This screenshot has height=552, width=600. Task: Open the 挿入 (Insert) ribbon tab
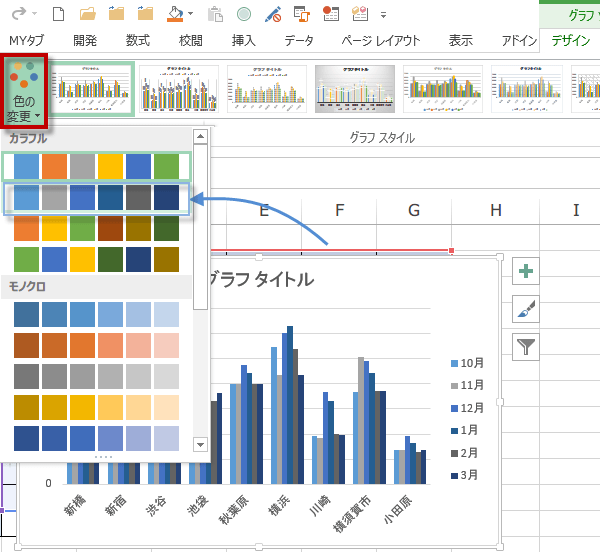tap(243, 41)
